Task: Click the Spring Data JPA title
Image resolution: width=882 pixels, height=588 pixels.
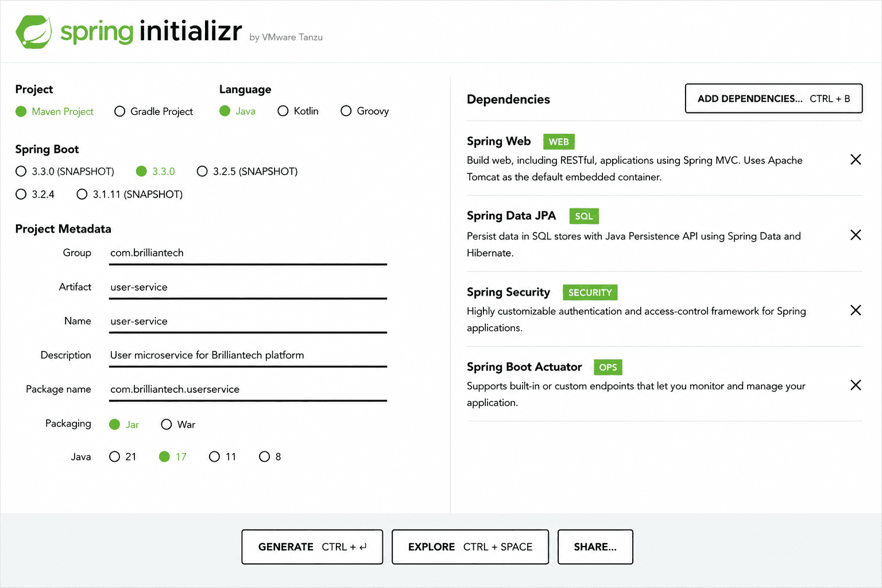Action: (x=511, y=216)
